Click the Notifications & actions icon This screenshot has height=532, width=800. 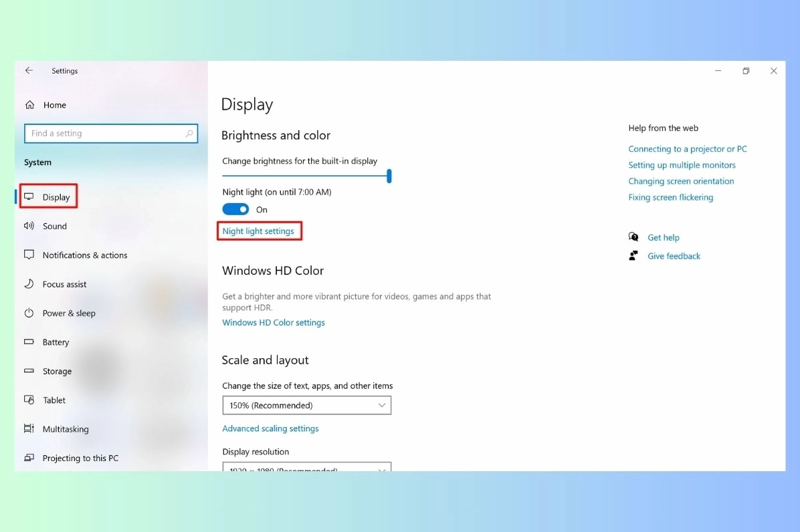point(29,255)
